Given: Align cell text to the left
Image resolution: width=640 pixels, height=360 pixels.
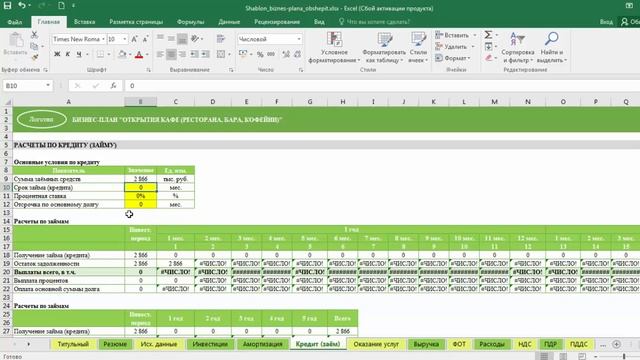Looking at the screenshot, I should point(160,54).
